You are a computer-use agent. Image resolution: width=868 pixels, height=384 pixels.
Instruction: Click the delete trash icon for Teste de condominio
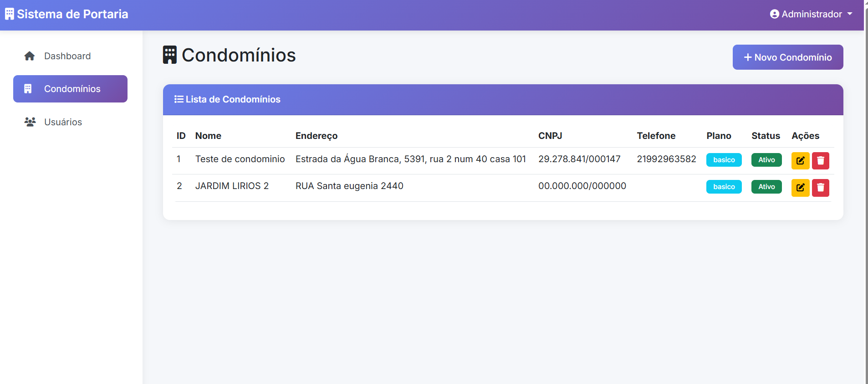click(820, 160)
